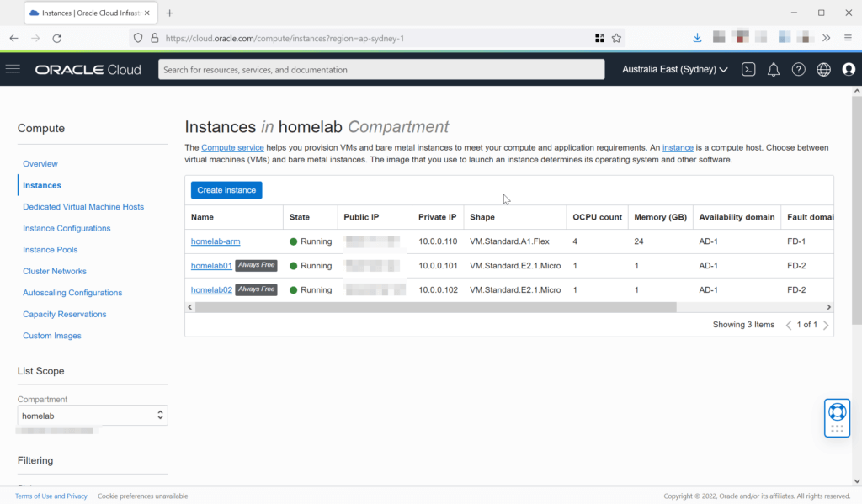Screen dimensions: 862x504
Task: Click the browser URL address bar
Action: pos(376,38)
